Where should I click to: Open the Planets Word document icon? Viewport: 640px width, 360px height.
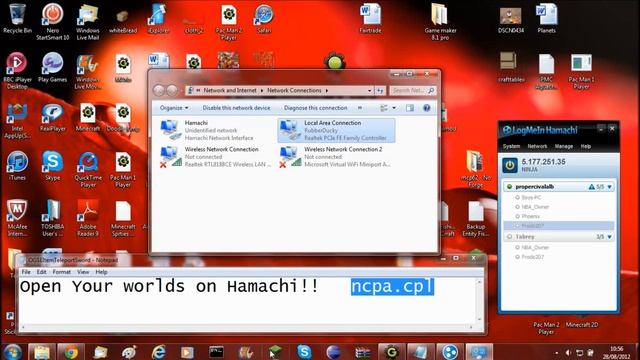click(546, 18)
